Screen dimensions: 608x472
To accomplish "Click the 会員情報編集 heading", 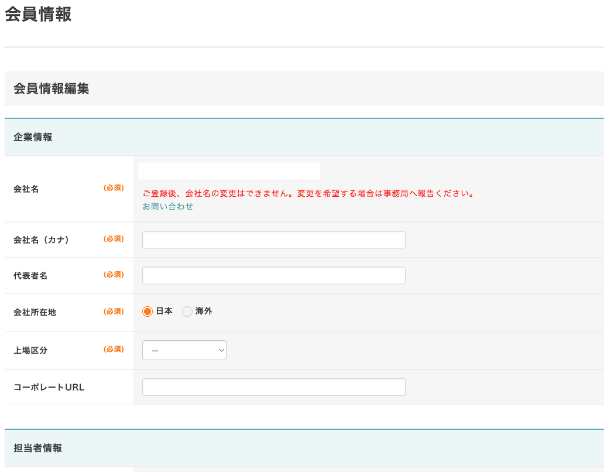I will coord(51,88).
